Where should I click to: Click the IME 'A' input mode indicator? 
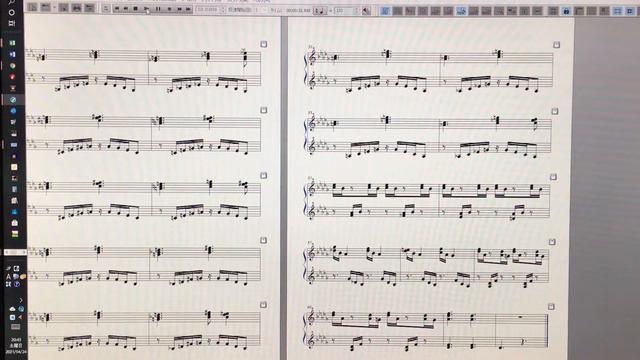tap(8, 276)
